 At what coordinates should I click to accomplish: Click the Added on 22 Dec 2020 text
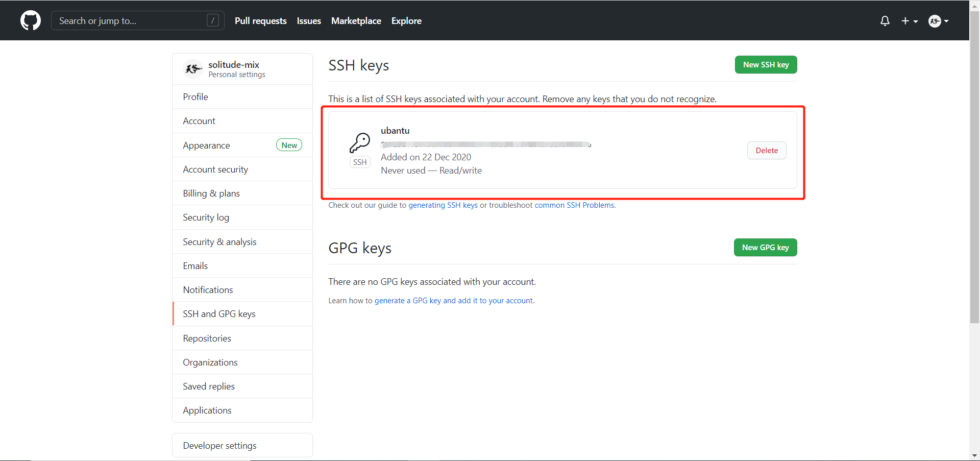pos(426,157)
